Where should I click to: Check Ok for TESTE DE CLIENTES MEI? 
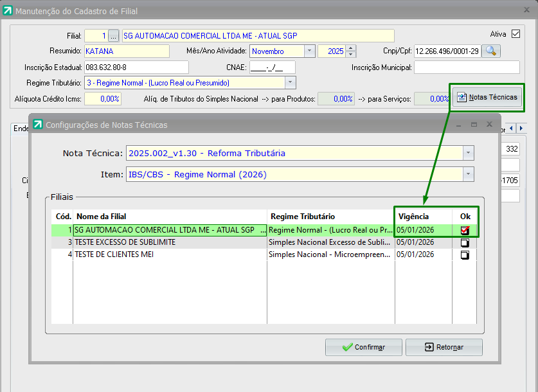pyautogui.click(x=465, y=255)
